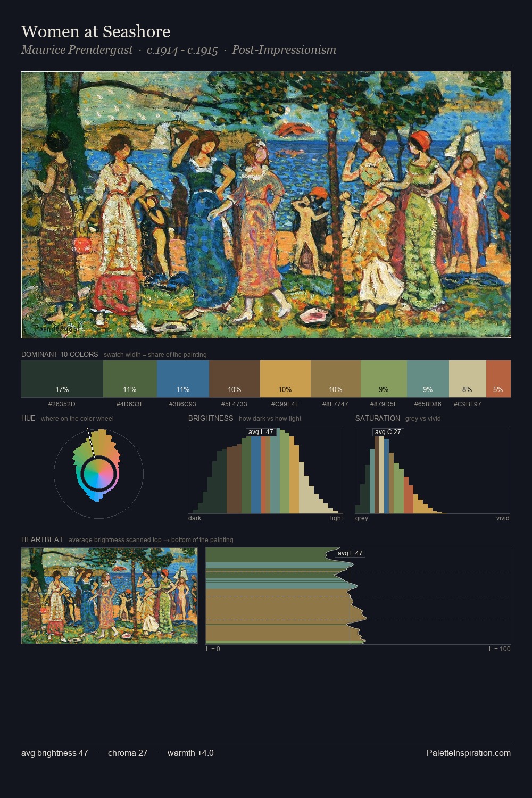Viewport: 532px width, 798px height.
Task: Click the artist name 'Maurice Prendergast'
Action: coord(77,50)
